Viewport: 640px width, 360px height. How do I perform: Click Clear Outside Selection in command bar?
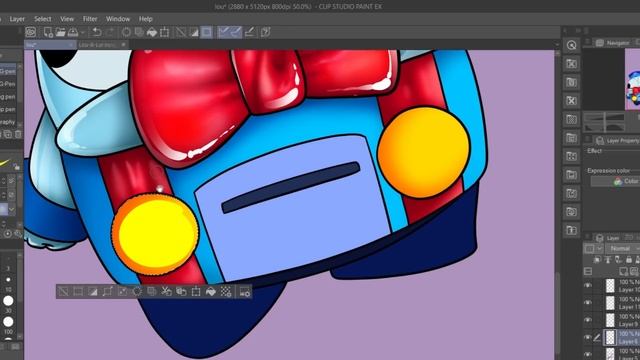point(139,32)
